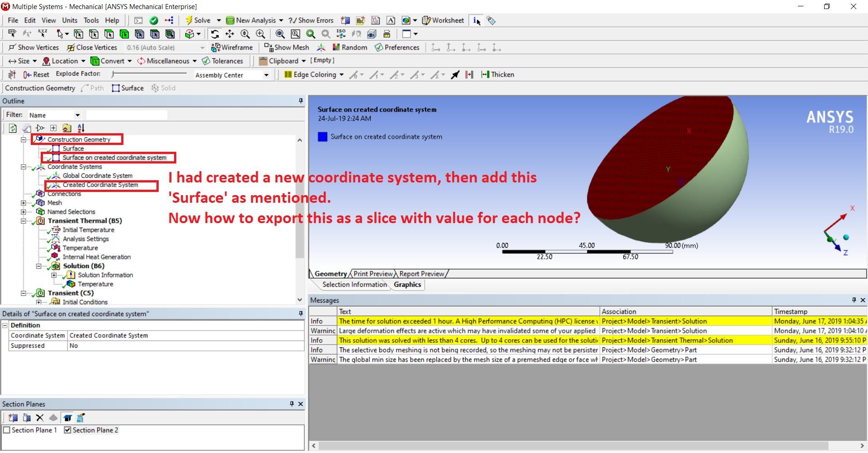Viewport: 868px width, 453px height.
Task: Expand the Named Selections tree node
Action: coord(24,212)
